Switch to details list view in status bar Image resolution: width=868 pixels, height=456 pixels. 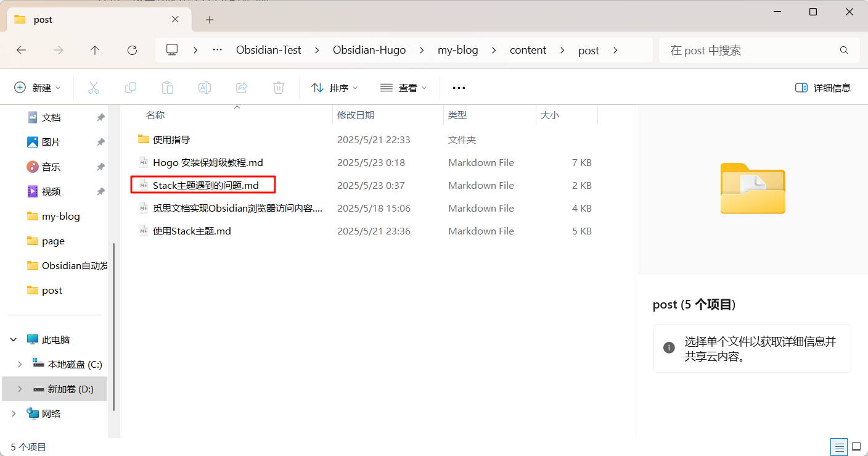coord(838,447)
